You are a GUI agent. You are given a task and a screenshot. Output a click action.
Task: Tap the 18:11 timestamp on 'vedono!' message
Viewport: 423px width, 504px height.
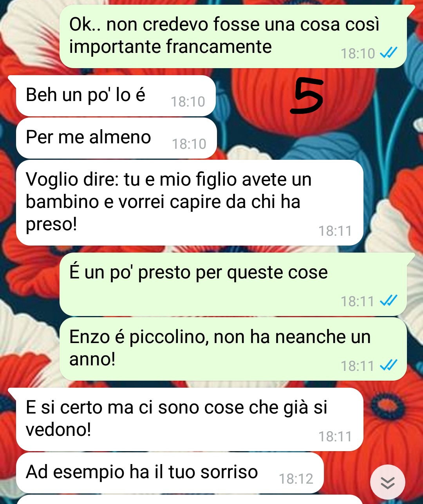tap(335, 436)
